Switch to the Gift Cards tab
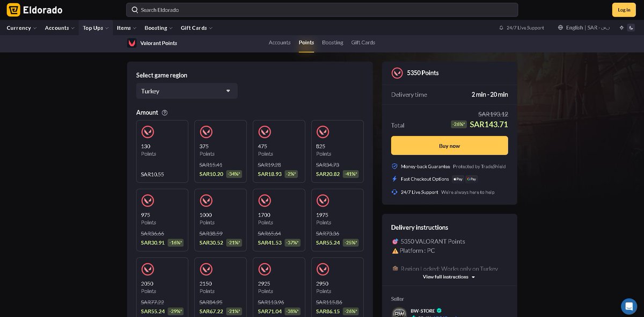 point(363,43)
